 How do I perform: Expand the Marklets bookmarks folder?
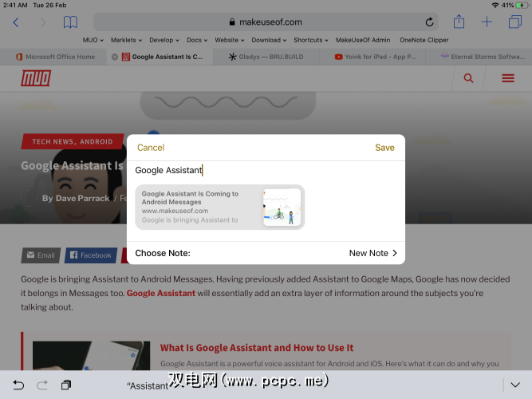pyautogui.click(x=126, y=40)
